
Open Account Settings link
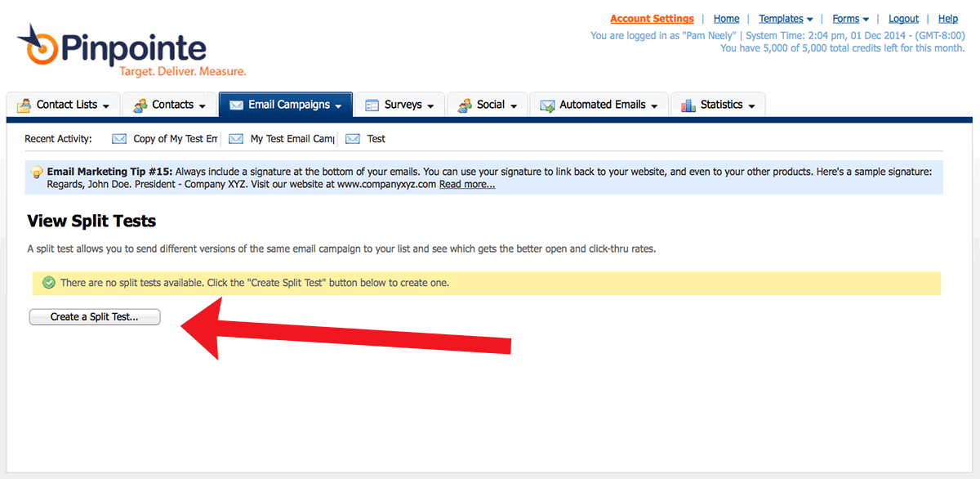(x=652, y=19)
